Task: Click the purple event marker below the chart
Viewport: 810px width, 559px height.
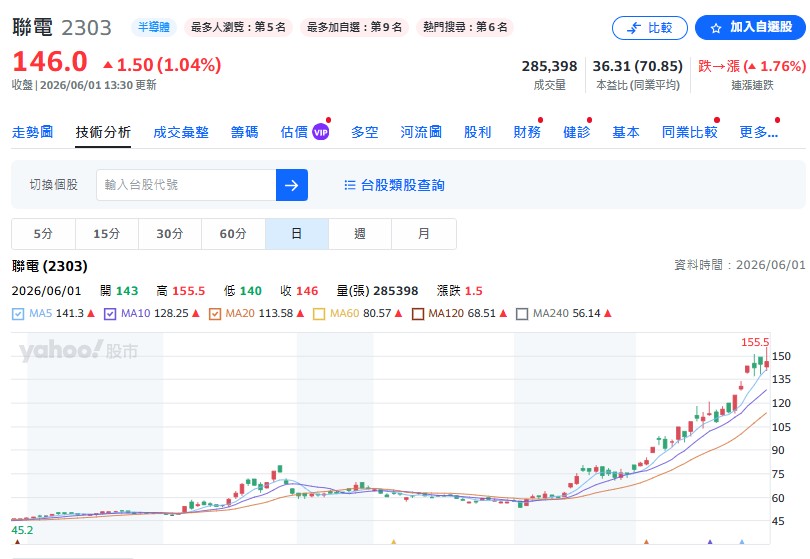Action: tap(710, 542)
